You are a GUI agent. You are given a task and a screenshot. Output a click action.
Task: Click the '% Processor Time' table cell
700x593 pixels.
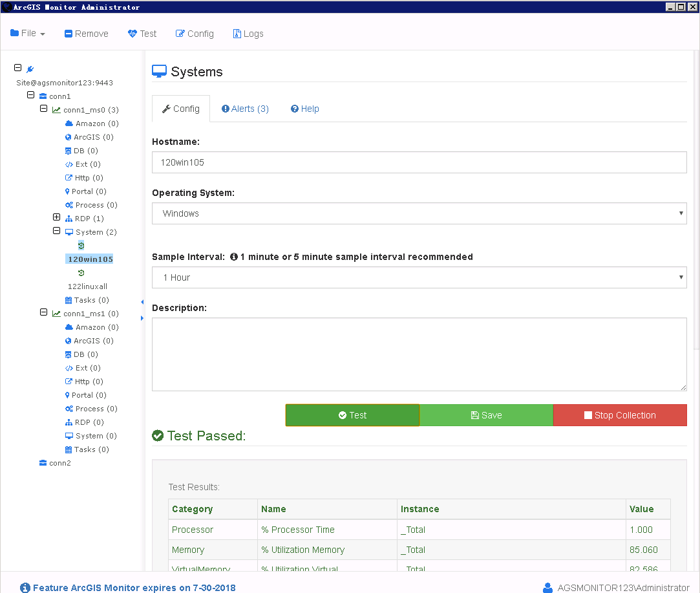click(327, 530)
